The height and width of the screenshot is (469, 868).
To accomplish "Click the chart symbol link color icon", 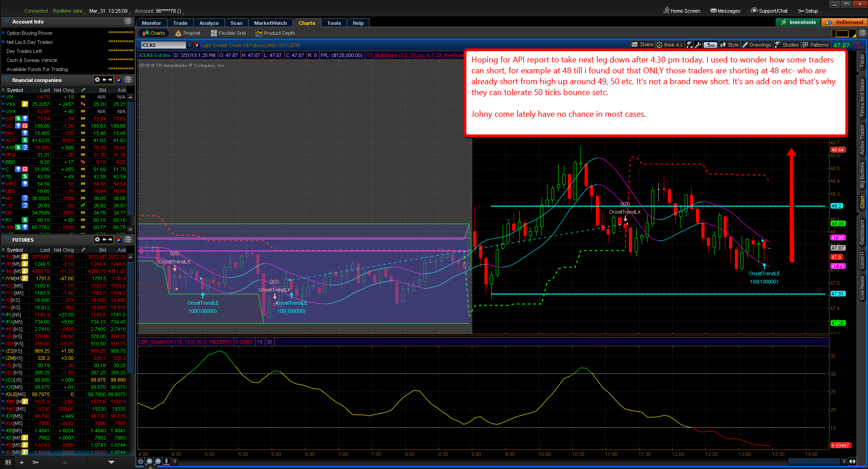I will click(x=197, y=45).
